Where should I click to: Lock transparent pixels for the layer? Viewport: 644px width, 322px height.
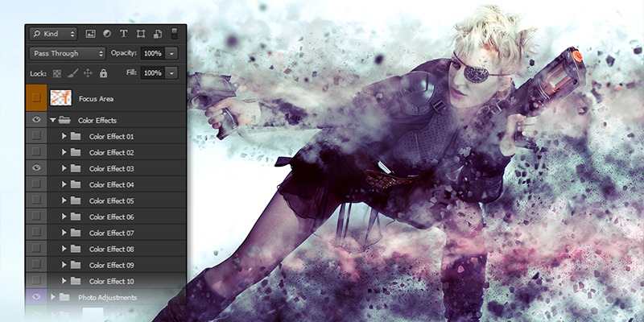point(56,73)
